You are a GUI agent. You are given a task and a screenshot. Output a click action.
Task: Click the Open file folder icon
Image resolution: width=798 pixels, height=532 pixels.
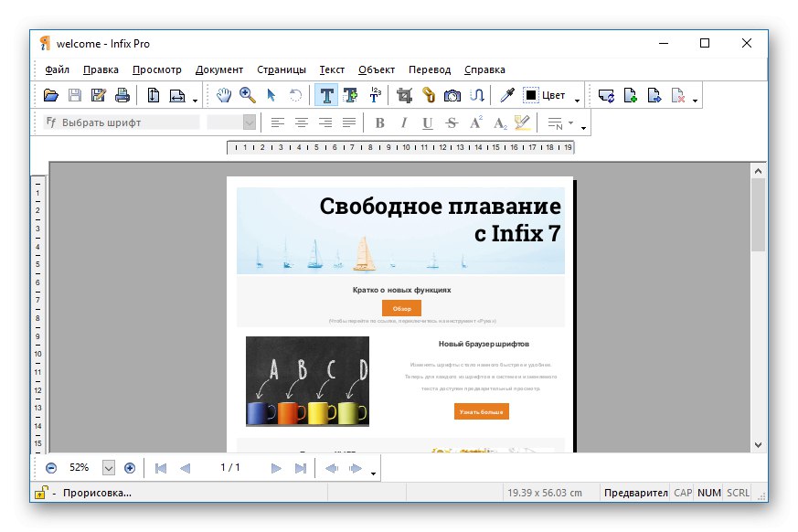[51, 95]
